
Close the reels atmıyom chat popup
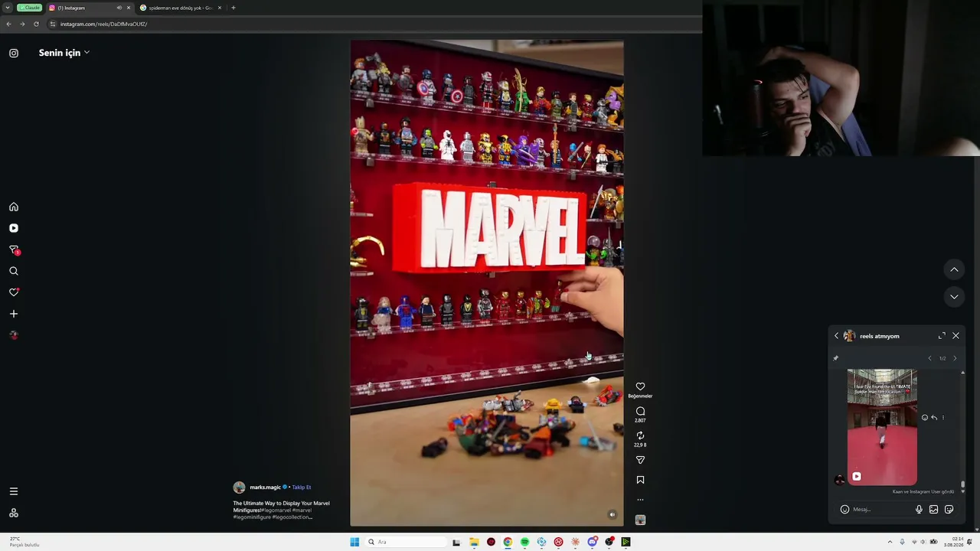tap(955, 335)
